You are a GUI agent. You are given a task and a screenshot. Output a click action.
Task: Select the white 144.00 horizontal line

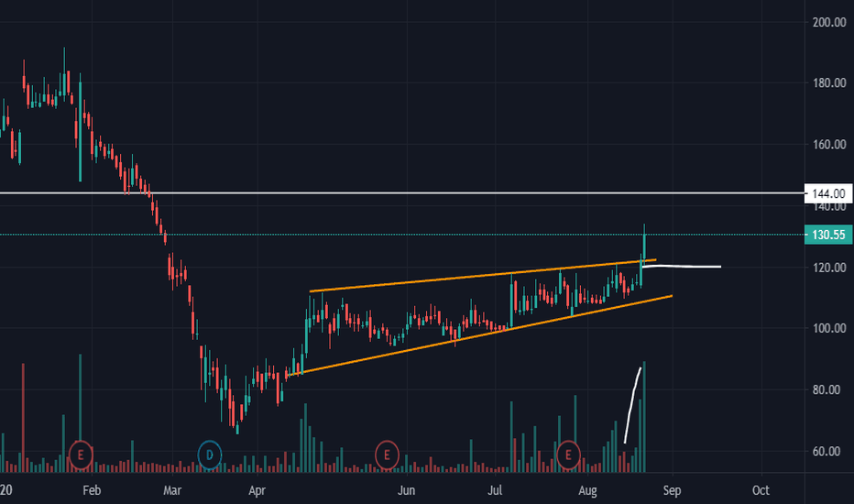402,192
